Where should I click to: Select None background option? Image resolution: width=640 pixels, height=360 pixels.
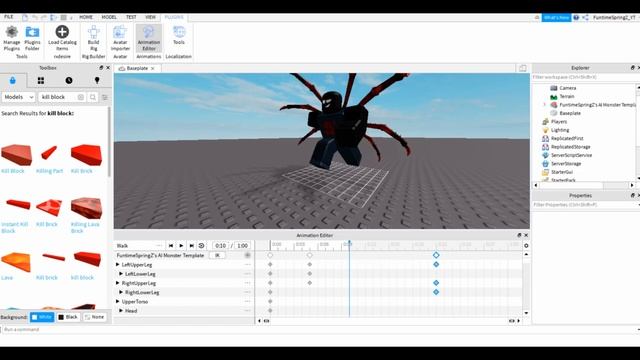click(94, 317)
